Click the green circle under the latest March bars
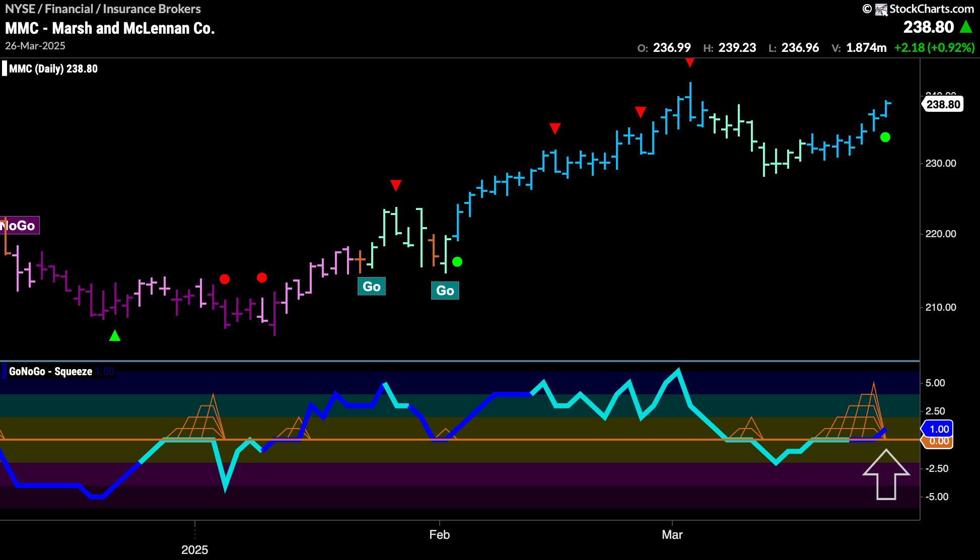This screenshot has width=980, height=560. point(885,137)
